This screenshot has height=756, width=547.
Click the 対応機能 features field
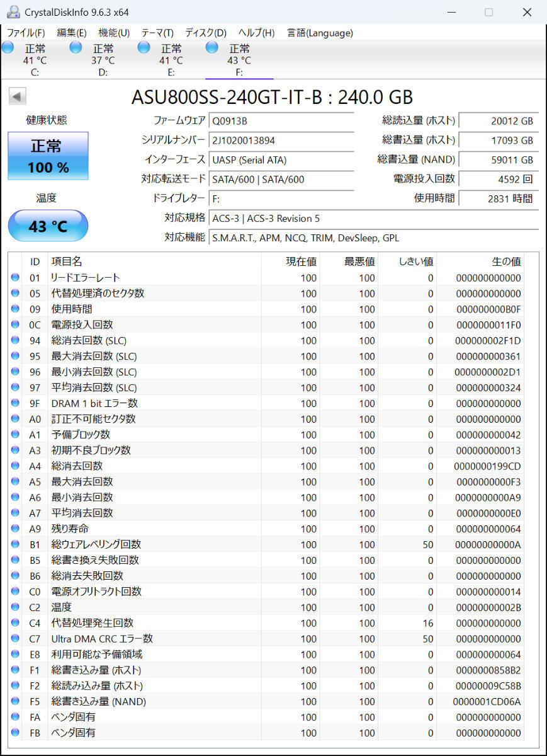point(374,238)
